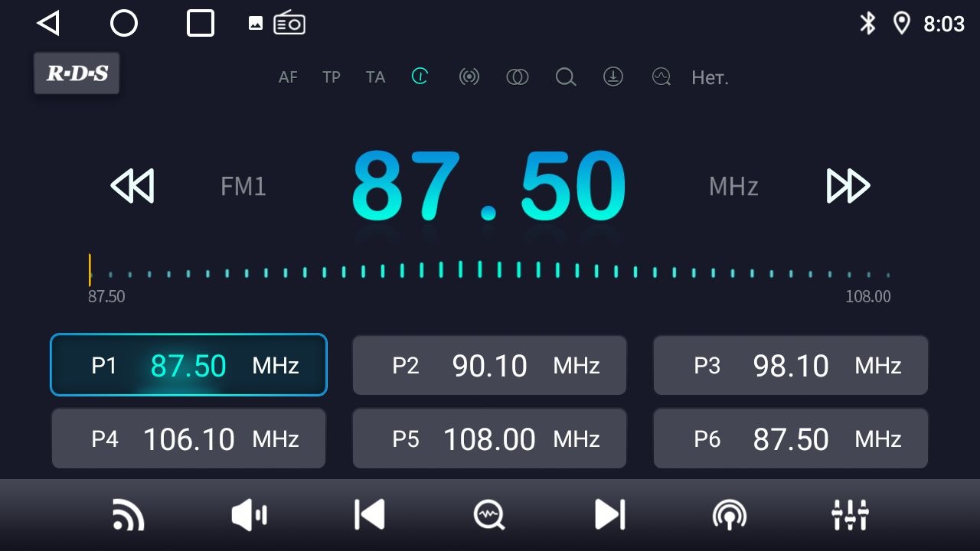Open the equalizer sliders icon

850,515
